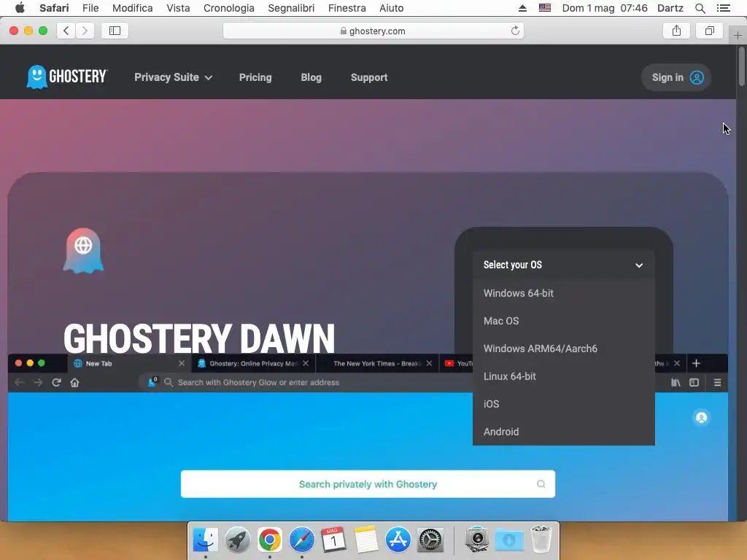Open the Trash in the Dock
Viewport: 747px width, 560px height.
tap(541, 539)
